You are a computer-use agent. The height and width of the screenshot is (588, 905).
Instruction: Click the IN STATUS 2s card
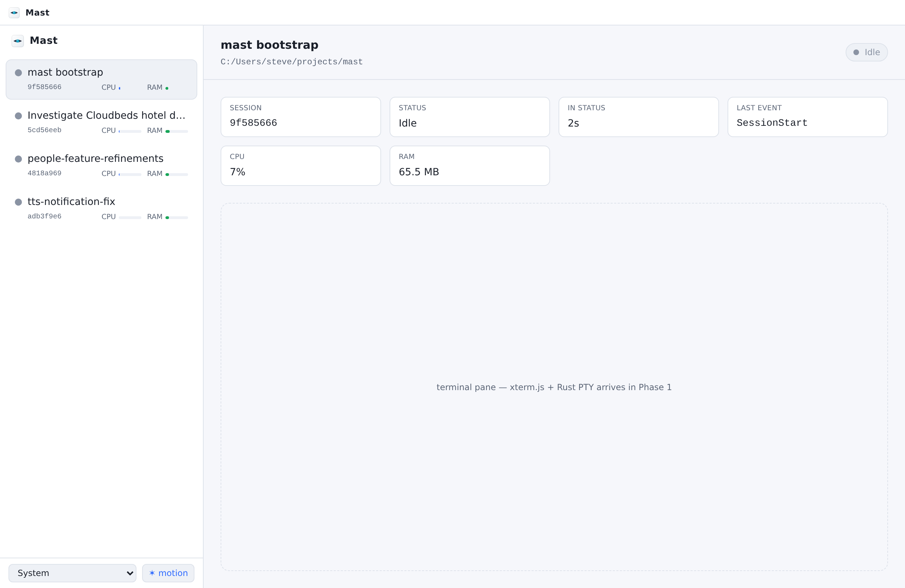pos(639,117)
